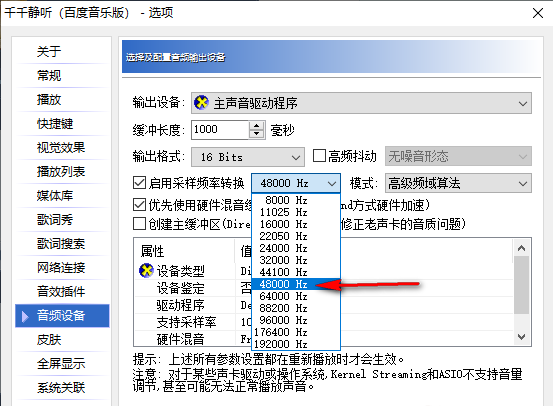
Task: Select the 播放列表 settings page
Action: (61, 172)
